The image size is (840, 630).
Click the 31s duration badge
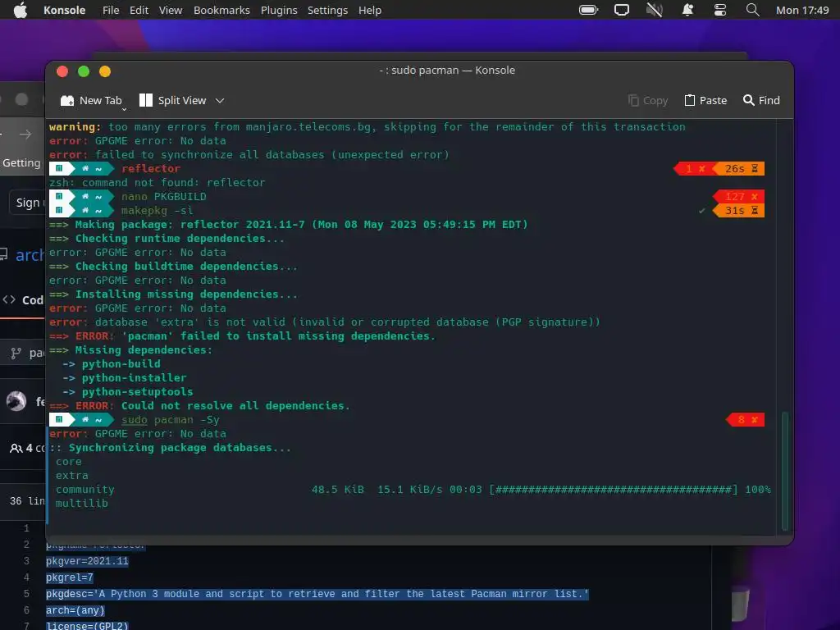coord(739,210)
